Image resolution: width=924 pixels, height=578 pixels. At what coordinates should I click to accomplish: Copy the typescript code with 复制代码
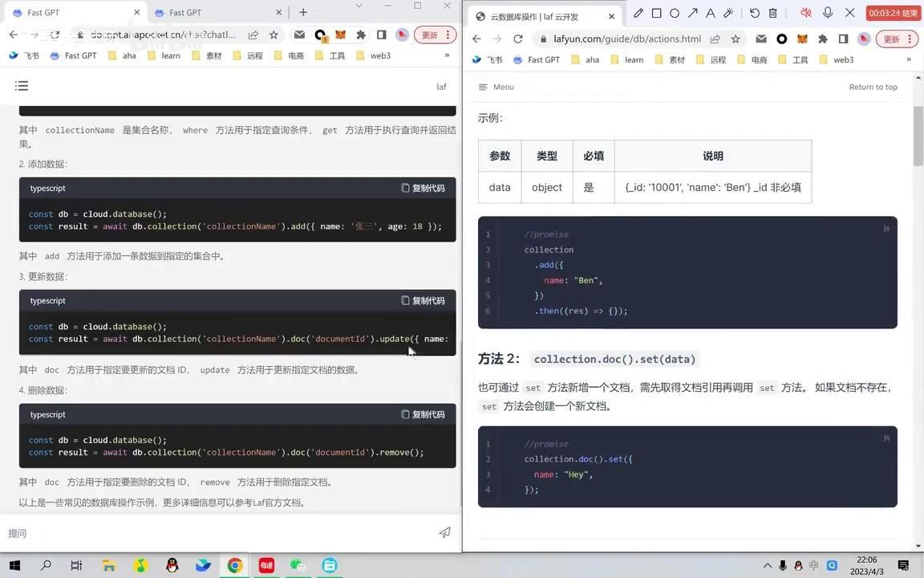coord(423,188)
